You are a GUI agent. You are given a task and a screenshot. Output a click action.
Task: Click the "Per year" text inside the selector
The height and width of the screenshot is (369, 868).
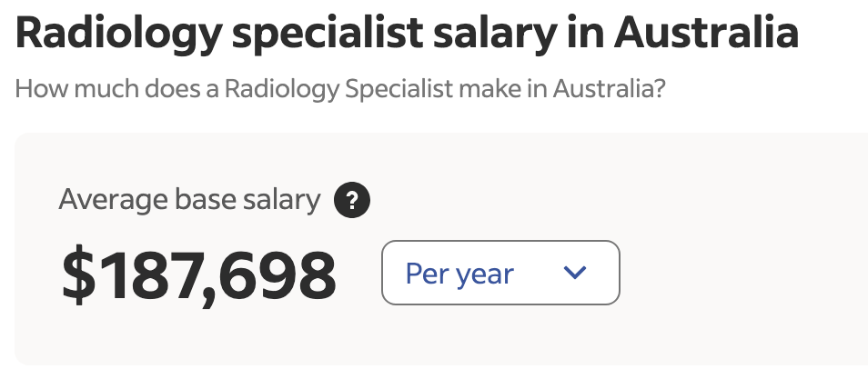pyautogui.click(x=459, y=274)
